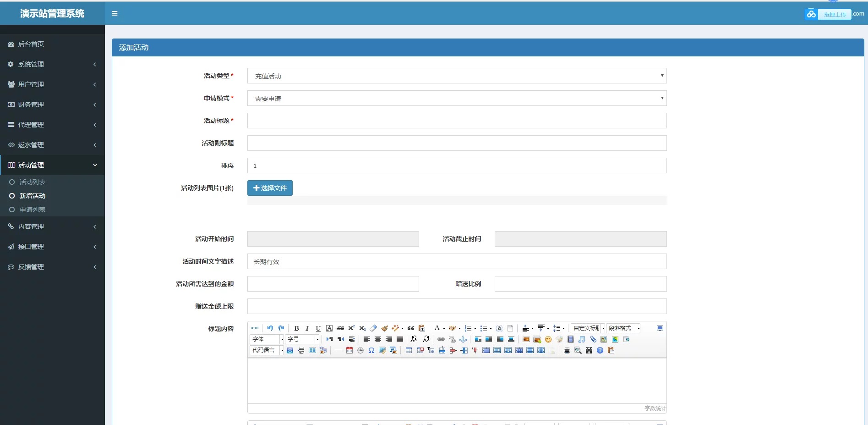The height and width of the screenshot is (425, 868).
Task: Click the print icon in the editor
Action: tap(567, 350)
